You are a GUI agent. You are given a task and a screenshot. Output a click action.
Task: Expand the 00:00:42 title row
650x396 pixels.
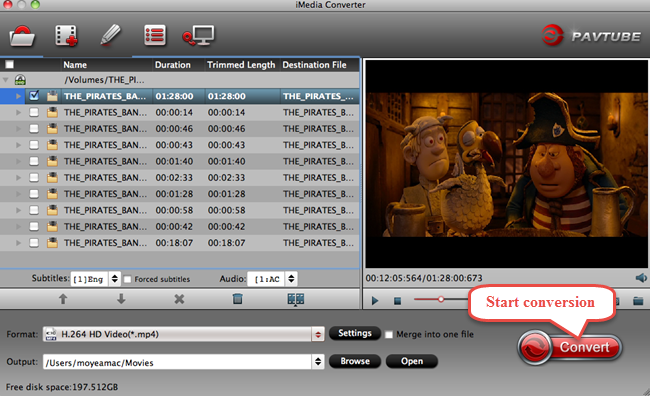[18, 226]
